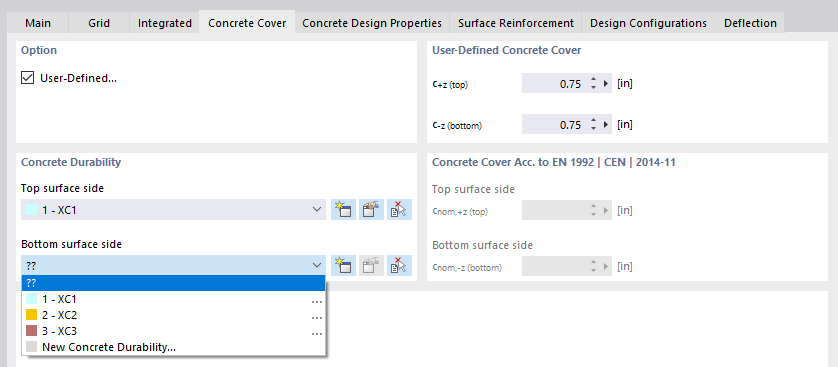Switch to the Grid tab

[x=99, y=23]
